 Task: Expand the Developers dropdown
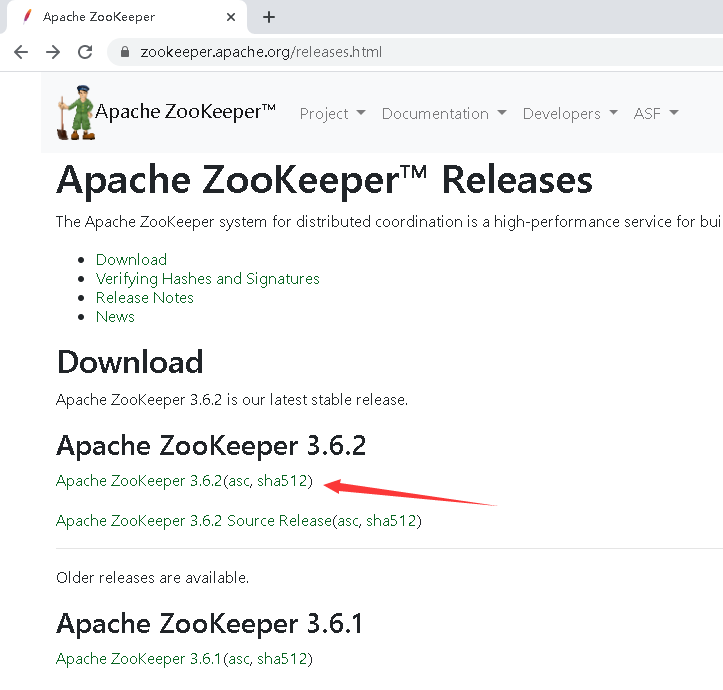[569, 114]
